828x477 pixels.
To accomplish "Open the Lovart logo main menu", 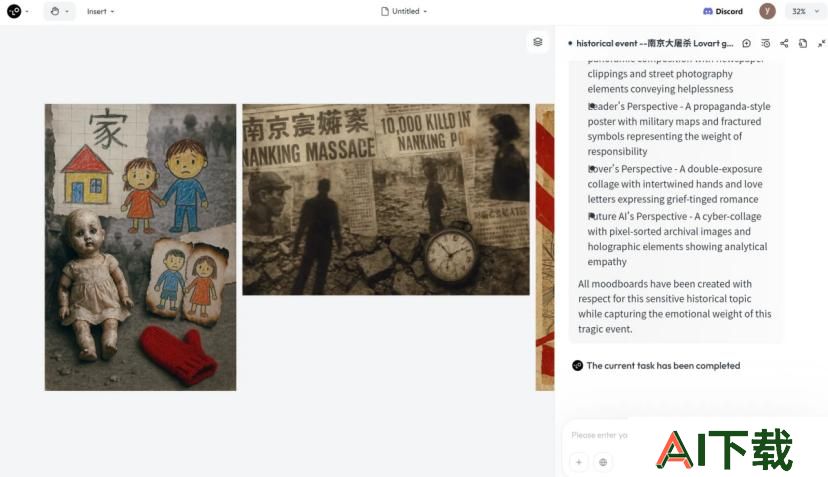I will click(x=15, y=11).
